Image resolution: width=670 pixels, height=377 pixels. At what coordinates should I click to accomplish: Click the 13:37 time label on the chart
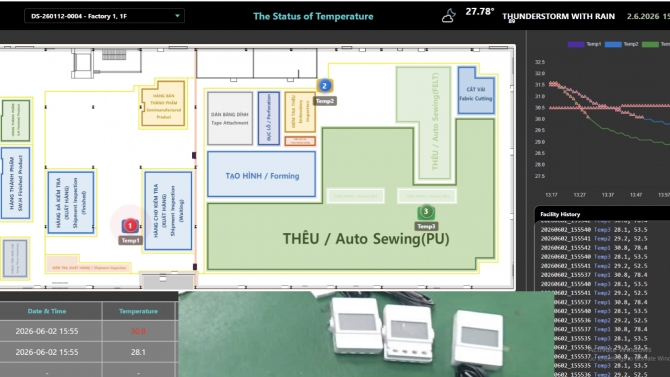pos(608,195)
